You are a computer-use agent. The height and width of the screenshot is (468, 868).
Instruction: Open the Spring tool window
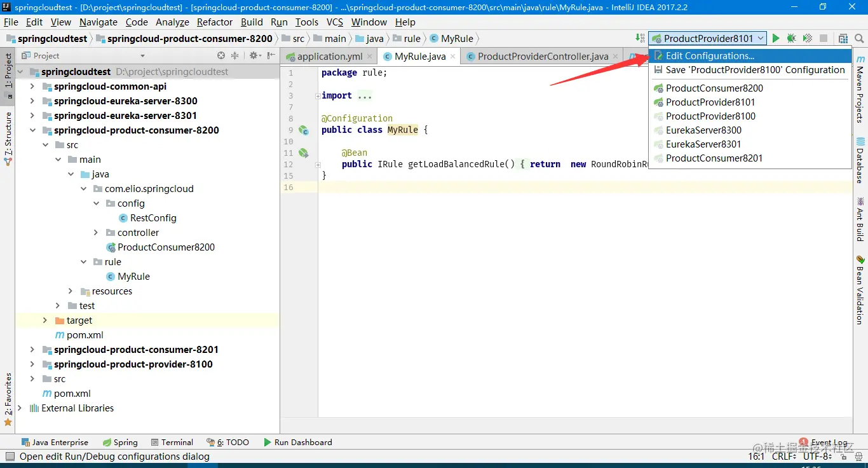[x=120, y=442]
